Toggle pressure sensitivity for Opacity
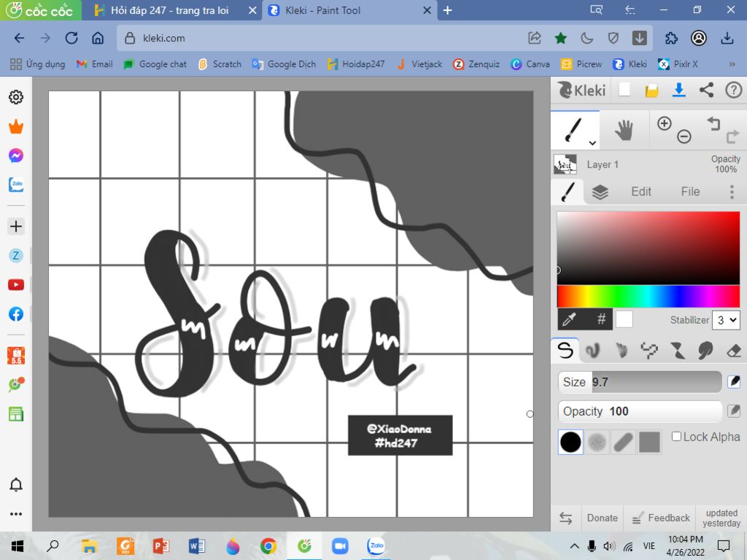This screenshot has height=560, width=747. pyautogui.click(x=734, y=411)
